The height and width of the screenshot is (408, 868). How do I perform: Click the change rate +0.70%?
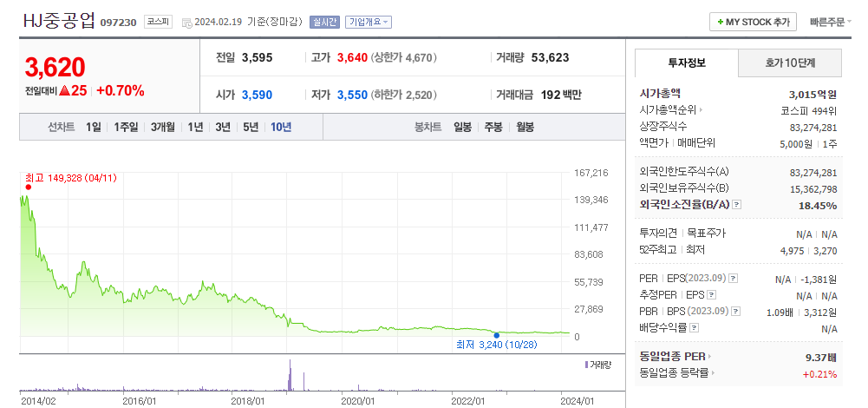point(121,91)
